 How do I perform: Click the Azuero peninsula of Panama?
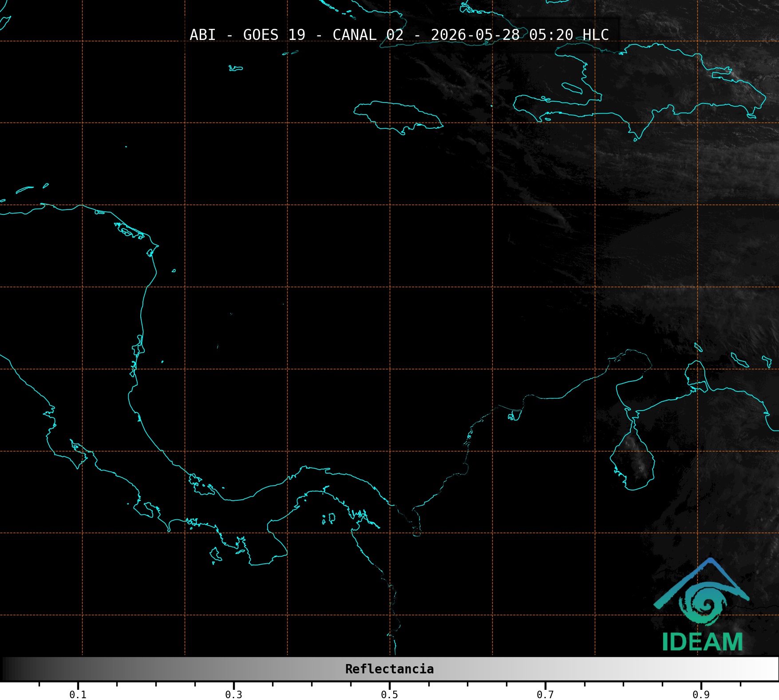tap(277, 542)
